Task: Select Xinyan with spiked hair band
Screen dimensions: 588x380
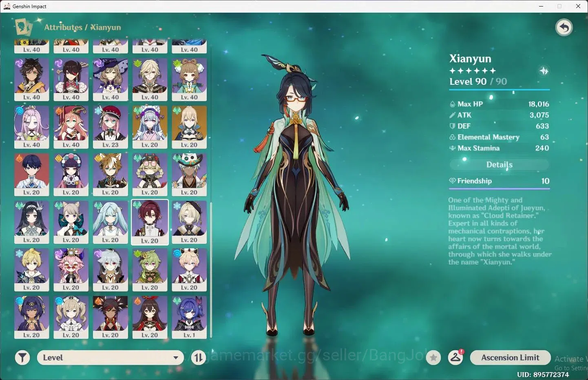Action: 111,318
